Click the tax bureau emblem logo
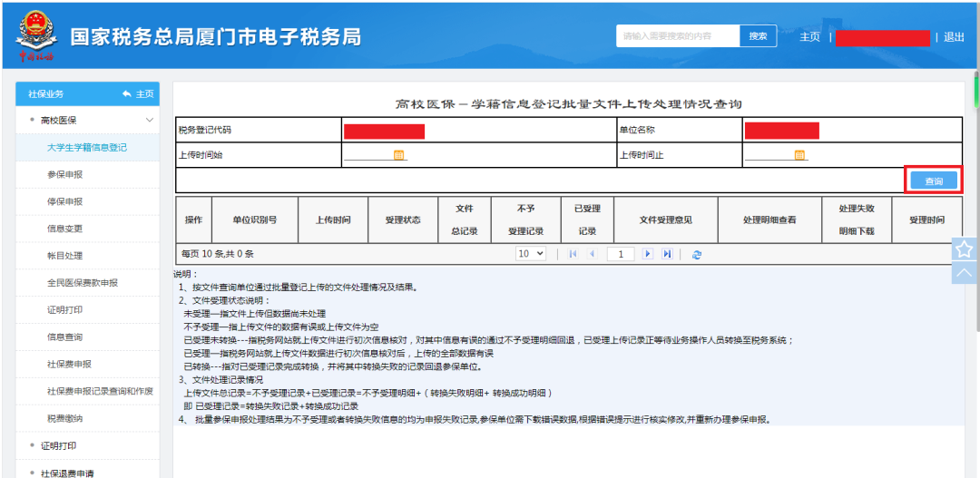The width and height of the screenshot is (980, 478). 36,35
